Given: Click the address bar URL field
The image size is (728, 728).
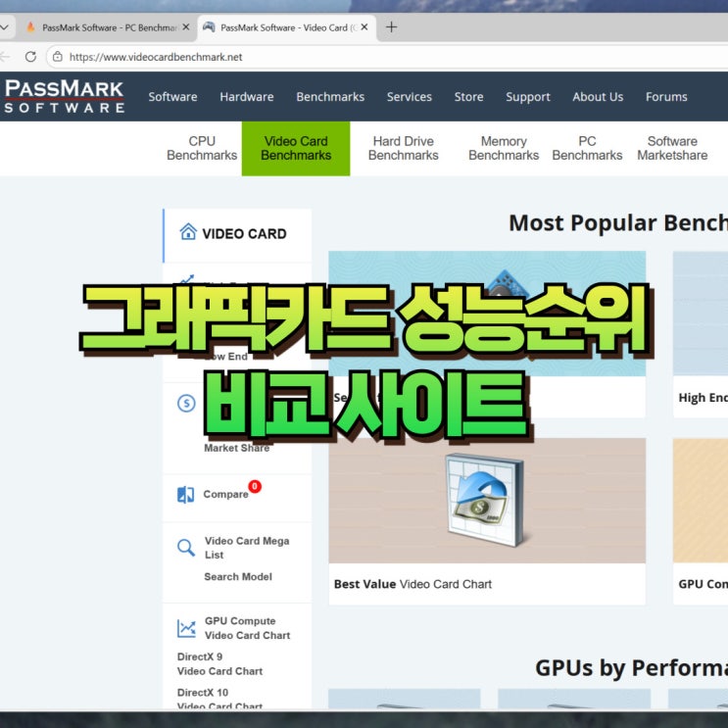Looking at the screenshot, I should [x=385, y=57].
